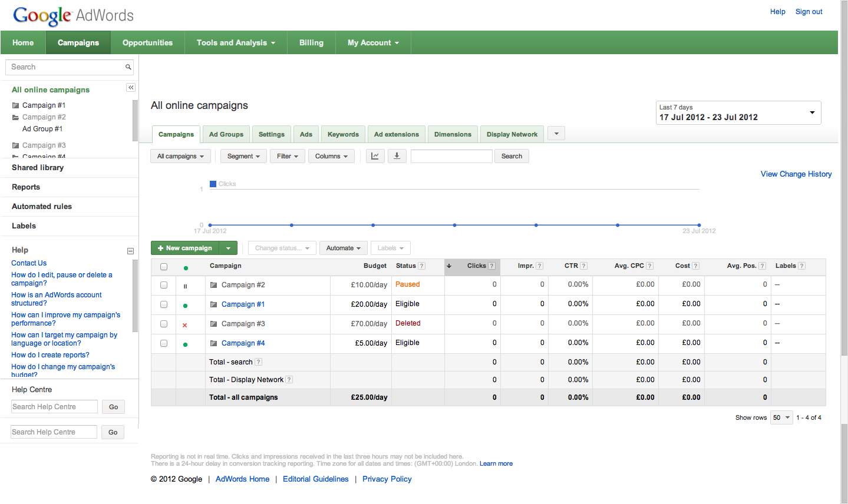Check the Campaign #3 row checkbox
This screenshot has height=504, width=848.
tap(164, 324)
